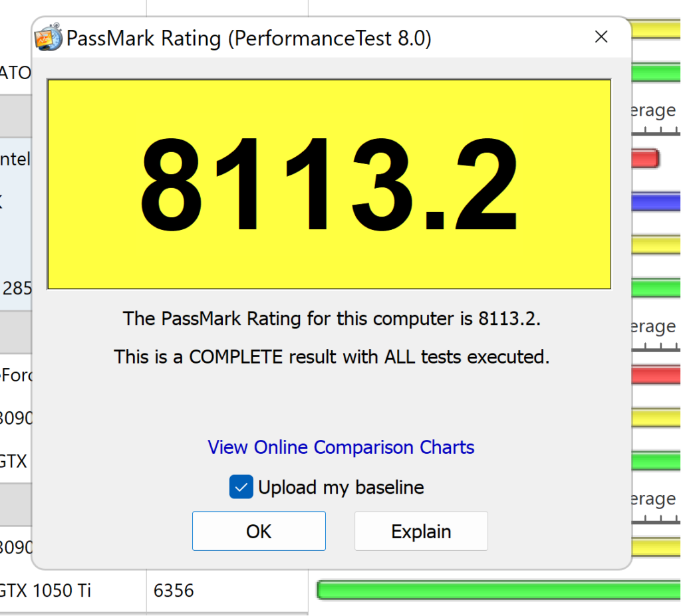
Task: Close the PassMark Rating dialog
Action: pos(601,37)
